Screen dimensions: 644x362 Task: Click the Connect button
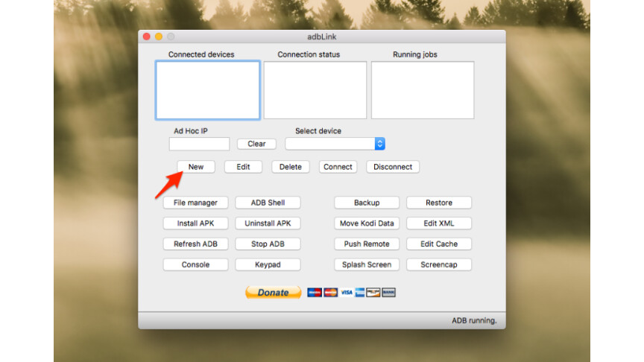tap(338, 167)
